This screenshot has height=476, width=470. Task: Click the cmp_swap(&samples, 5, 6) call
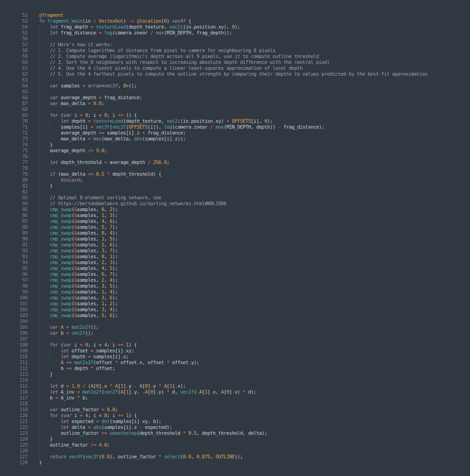pos(84,315)
